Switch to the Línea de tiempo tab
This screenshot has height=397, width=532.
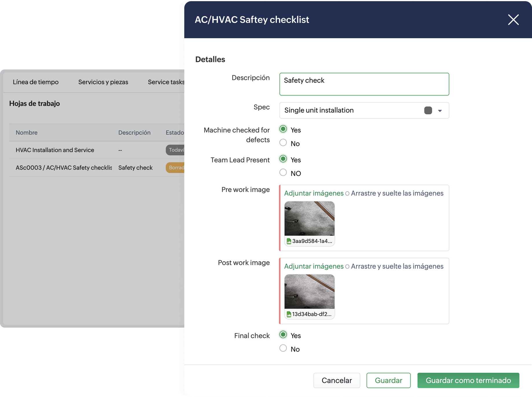coord(36,82)
